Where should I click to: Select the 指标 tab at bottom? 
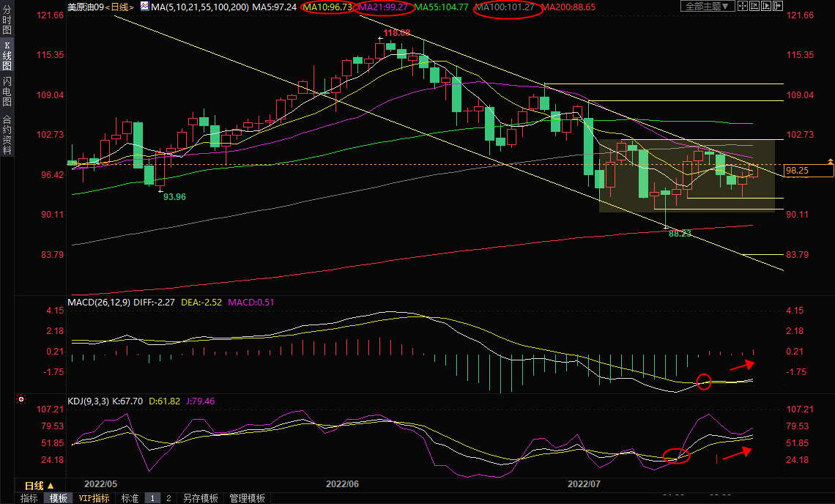point(29,498)
